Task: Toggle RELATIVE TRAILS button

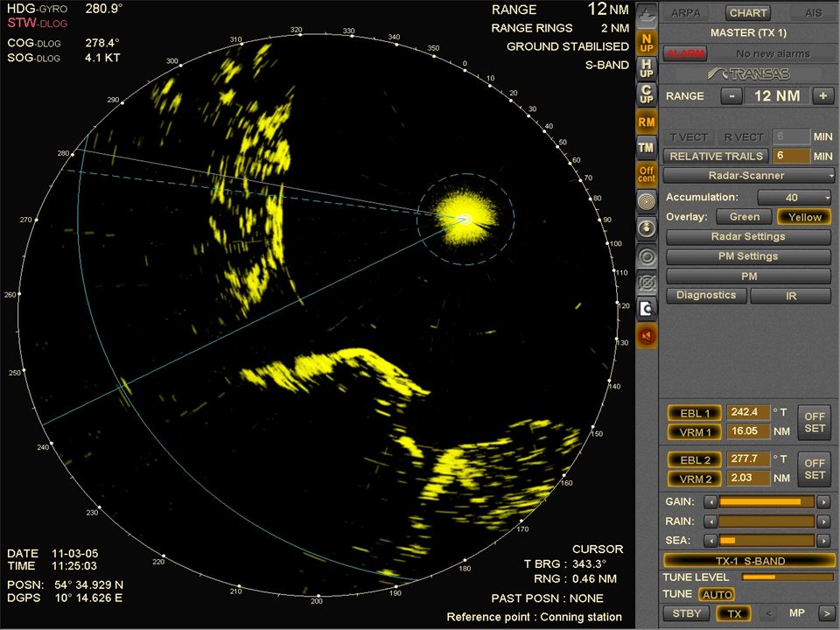Action: [x=717, y=157]
